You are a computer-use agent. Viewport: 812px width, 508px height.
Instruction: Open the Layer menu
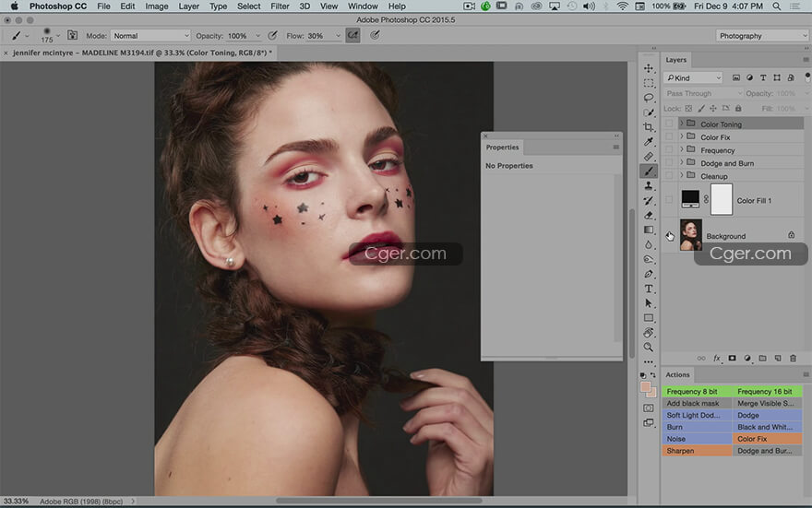tap(188, 6)
